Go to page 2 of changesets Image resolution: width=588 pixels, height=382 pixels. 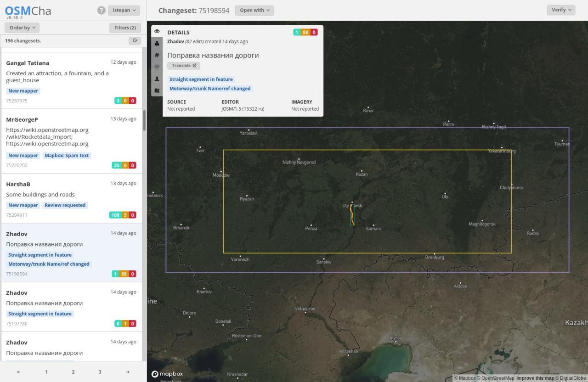(73, 372)
